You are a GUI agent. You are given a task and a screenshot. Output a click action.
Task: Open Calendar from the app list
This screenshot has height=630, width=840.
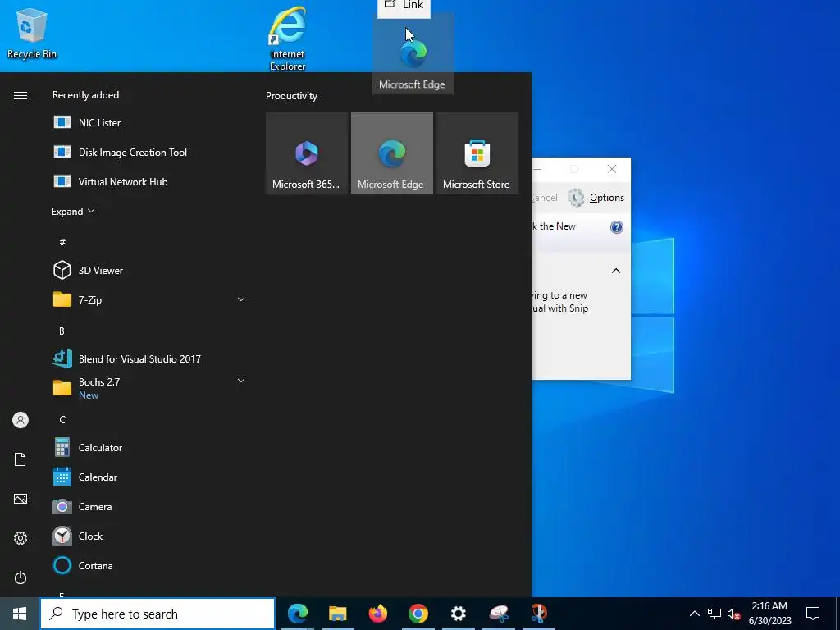pos(148,477)
